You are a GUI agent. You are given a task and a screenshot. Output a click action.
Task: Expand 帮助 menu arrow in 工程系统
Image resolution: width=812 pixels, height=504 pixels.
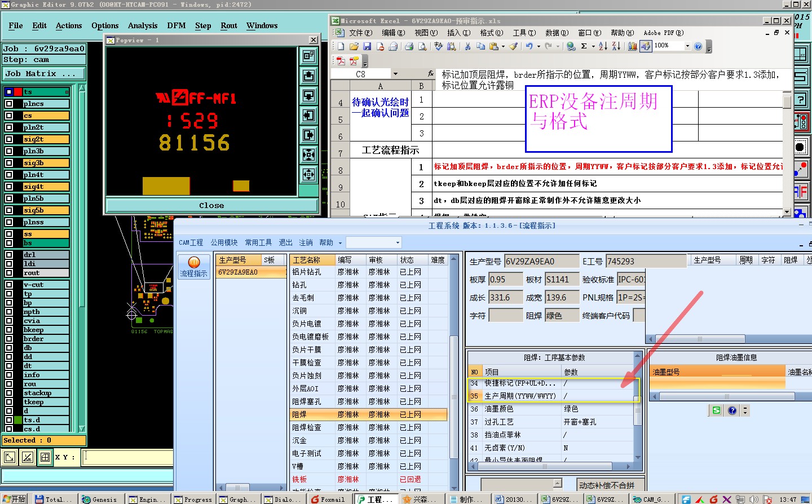coord(340,243)
